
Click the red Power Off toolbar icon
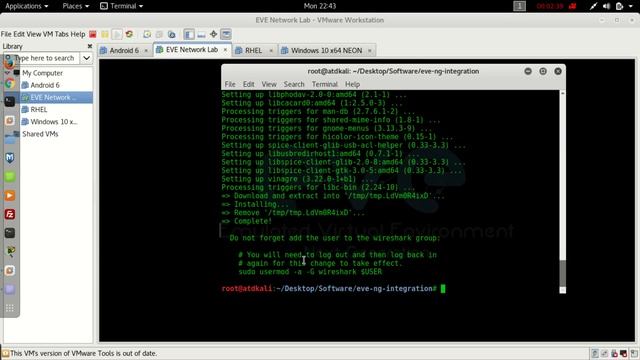(x=93, y=34)
